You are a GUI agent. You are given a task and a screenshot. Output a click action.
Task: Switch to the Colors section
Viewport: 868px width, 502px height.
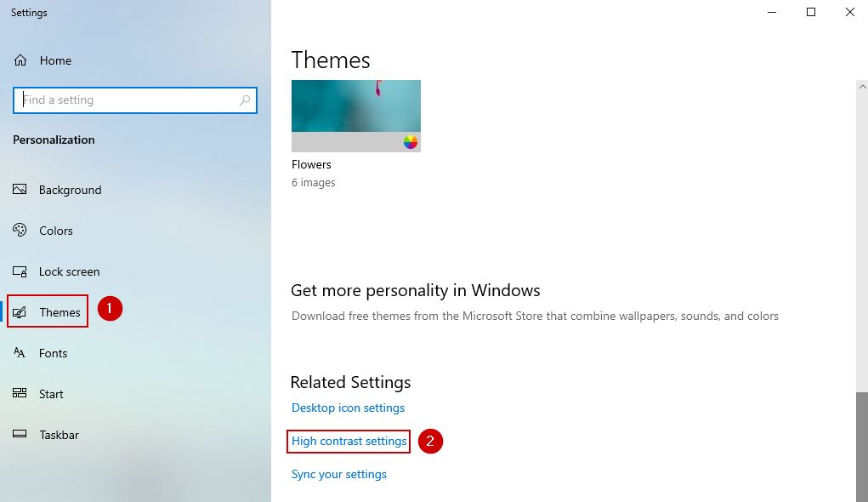click(56, 231)
